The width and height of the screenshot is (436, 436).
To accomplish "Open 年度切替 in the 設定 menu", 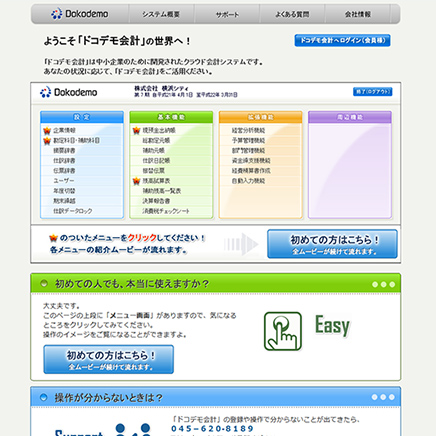I will (x=64, y=191).
